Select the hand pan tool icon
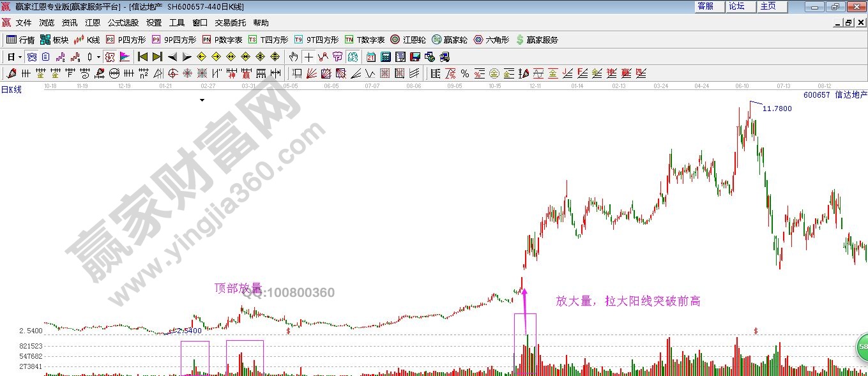 (293, 57)
